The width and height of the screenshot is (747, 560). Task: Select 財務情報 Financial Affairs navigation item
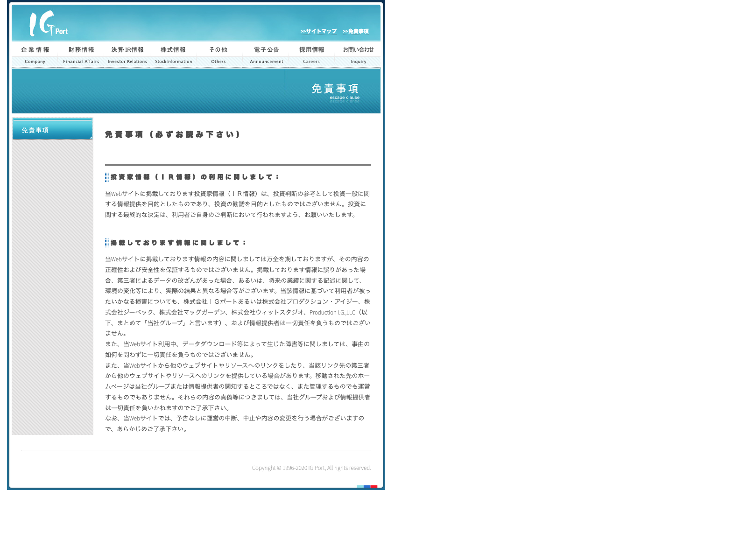point(81,55)
